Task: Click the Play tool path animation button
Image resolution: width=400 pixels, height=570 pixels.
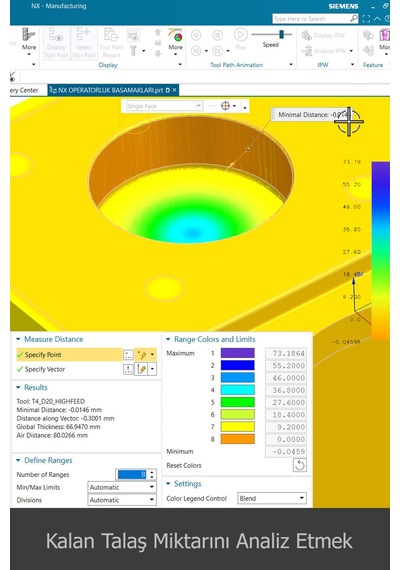Action: 240,35
